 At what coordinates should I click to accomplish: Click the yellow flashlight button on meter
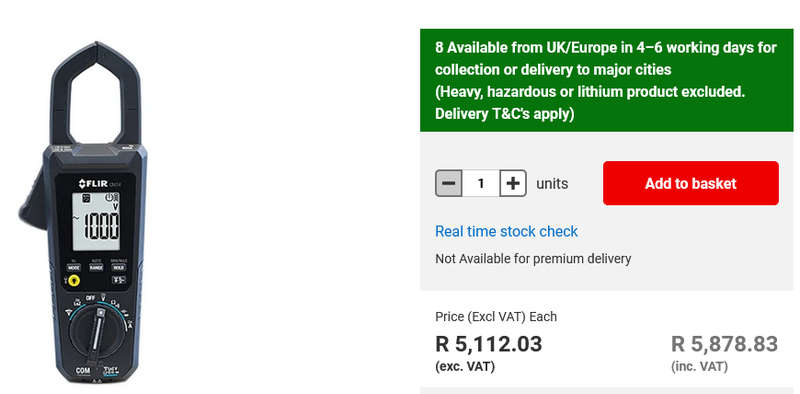point(73,280)
